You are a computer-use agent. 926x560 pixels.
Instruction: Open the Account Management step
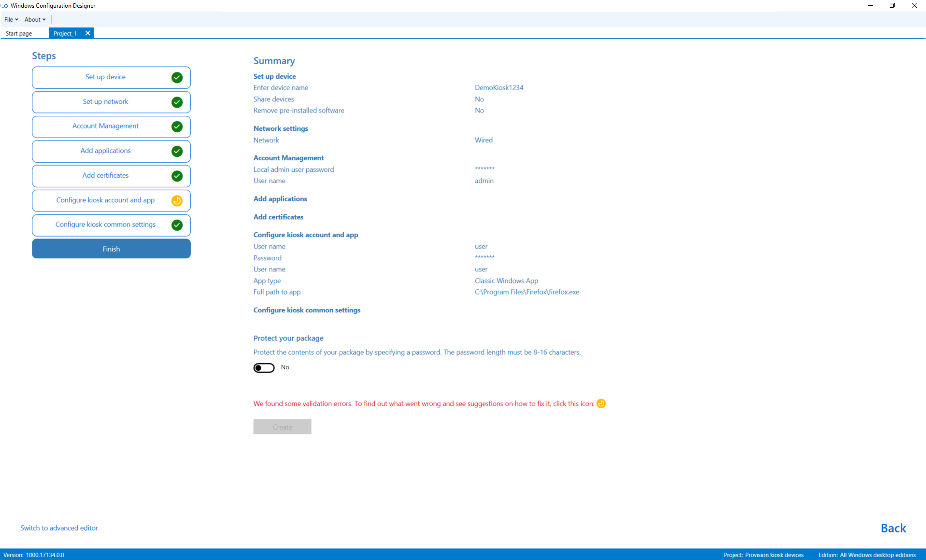[x=111, y=126]
